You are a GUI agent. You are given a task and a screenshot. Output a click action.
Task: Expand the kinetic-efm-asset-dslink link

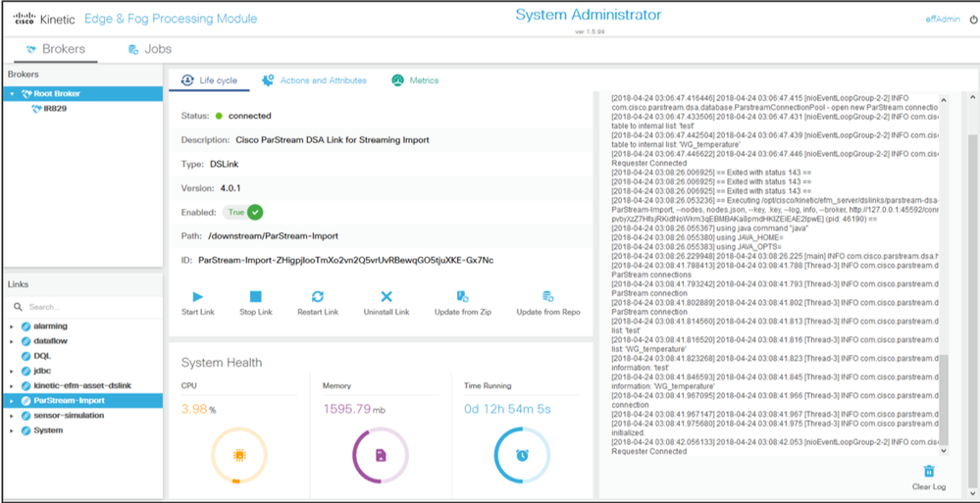pos(11,386)
